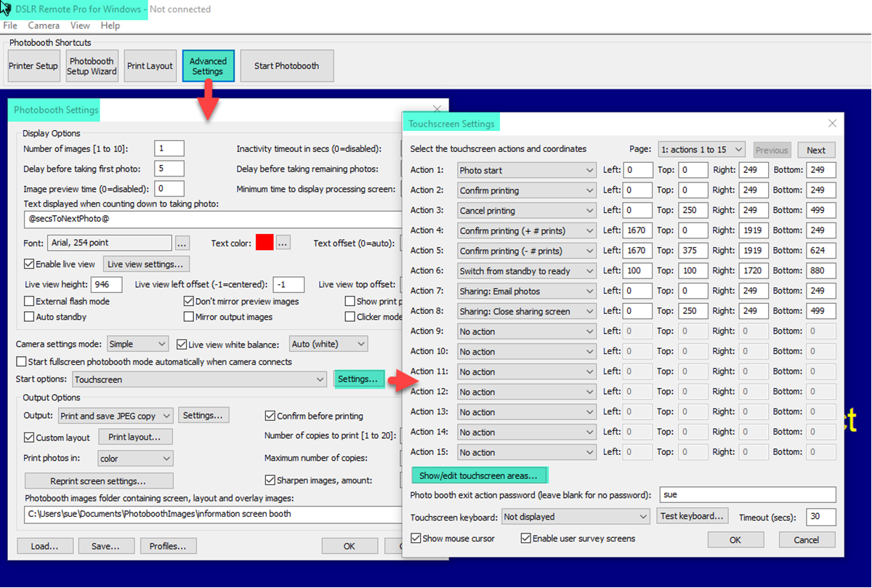The image size is (872, 588).
Task: Open the Camera menu
Action: pos(44,25)
